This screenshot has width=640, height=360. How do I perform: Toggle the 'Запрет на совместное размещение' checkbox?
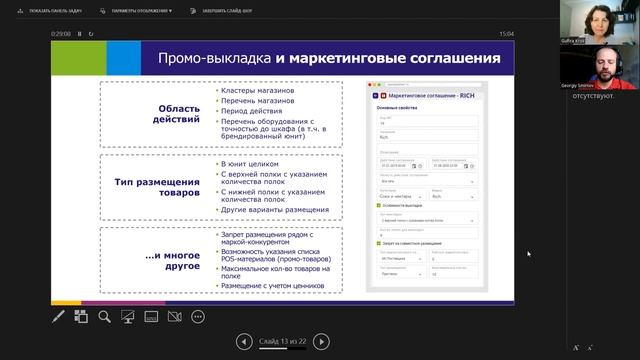tap(378, 243)
